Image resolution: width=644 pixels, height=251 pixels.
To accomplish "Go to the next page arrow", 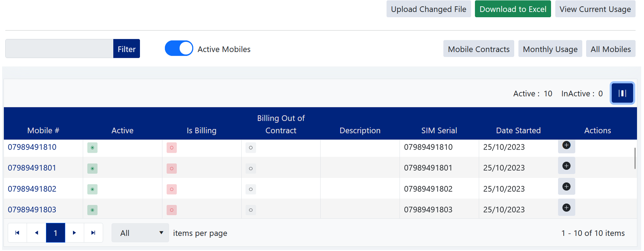I will [x=74, y=233].
